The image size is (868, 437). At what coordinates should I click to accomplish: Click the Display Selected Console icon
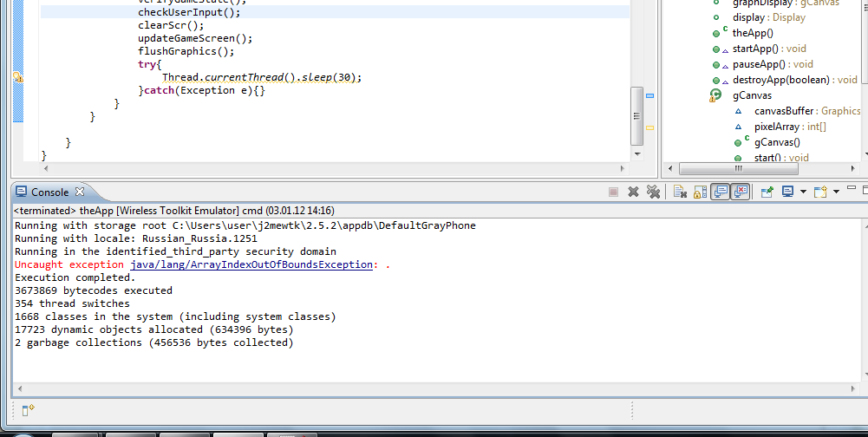[x=787, y=192]
